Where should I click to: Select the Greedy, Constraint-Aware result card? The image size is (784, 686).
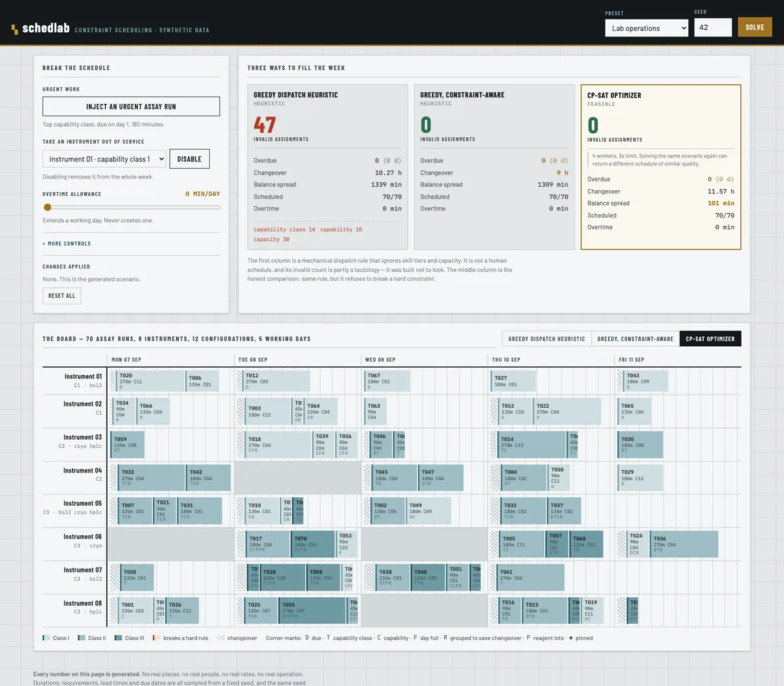click(x=494, y=167)
